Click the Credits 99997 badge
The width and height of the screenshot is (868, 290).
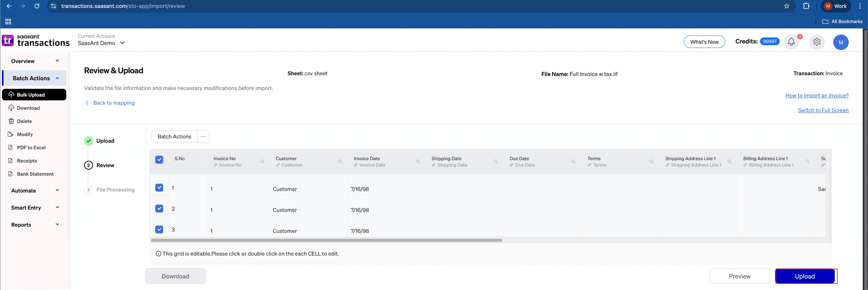pos(770,41)
